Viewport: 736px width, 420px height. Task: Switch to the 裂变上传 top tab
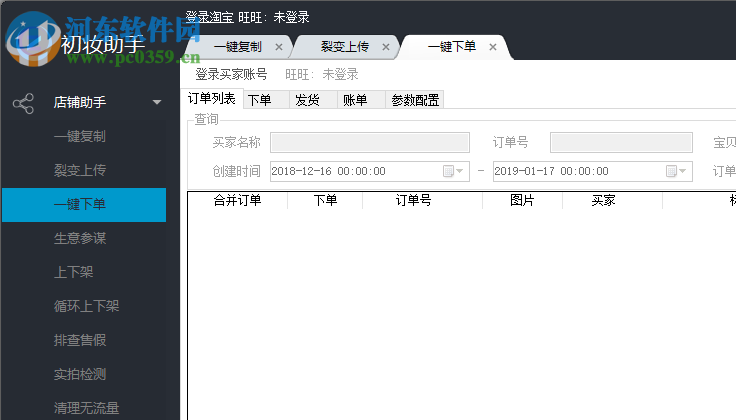[345, 47]
